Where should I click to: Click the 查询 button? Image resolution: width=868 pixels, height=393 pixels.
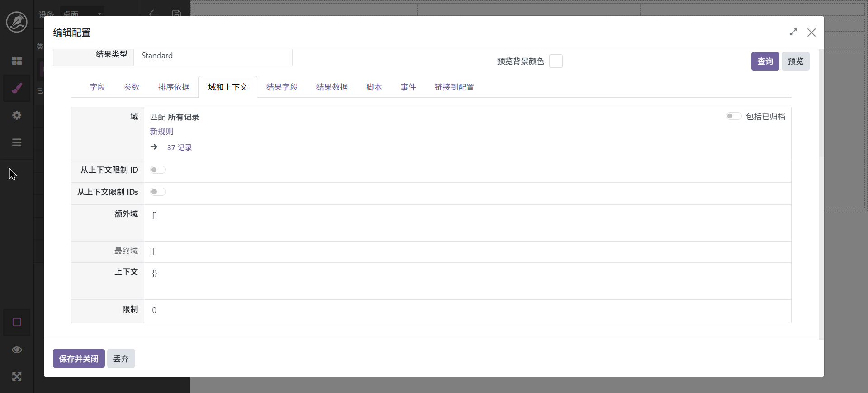[x=765, y=61]
